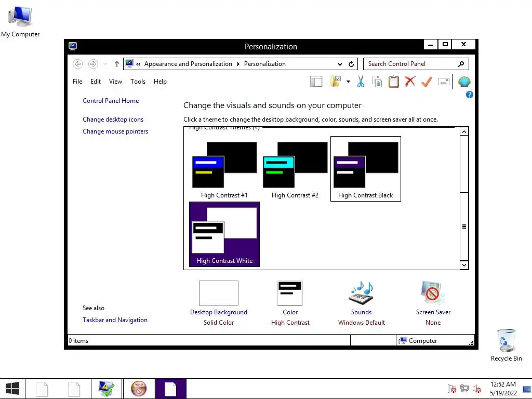Click the theme list scrollbar thumb
This screenshot has height=399, width=532.
coord(464,227)
